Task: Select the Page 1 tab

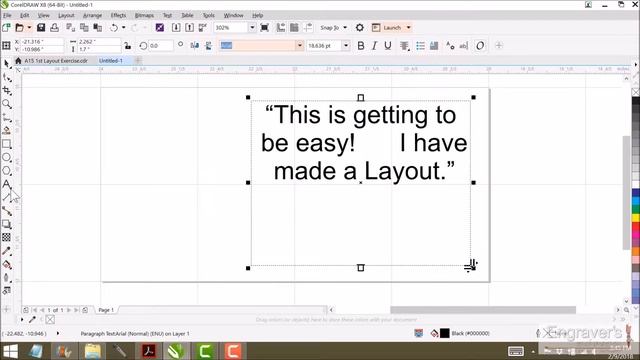Action: tap(106, 310)
